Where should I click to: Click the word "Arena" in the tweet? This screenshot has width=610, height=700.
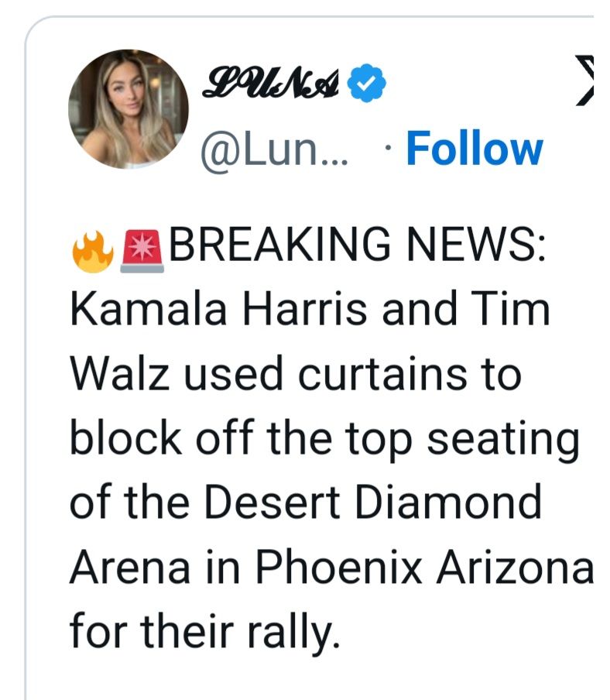[130, 566]
